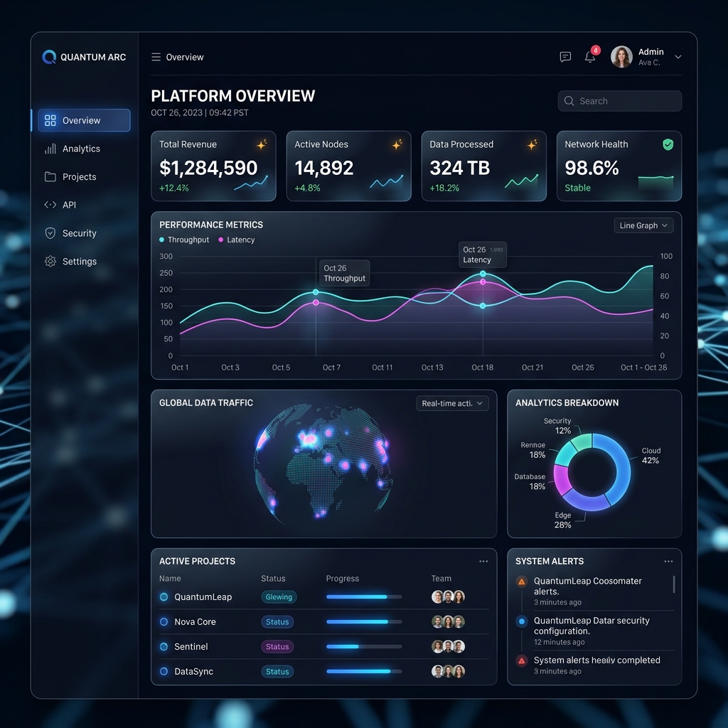
Task: Click the Glewing status badge
Action: 279,596
